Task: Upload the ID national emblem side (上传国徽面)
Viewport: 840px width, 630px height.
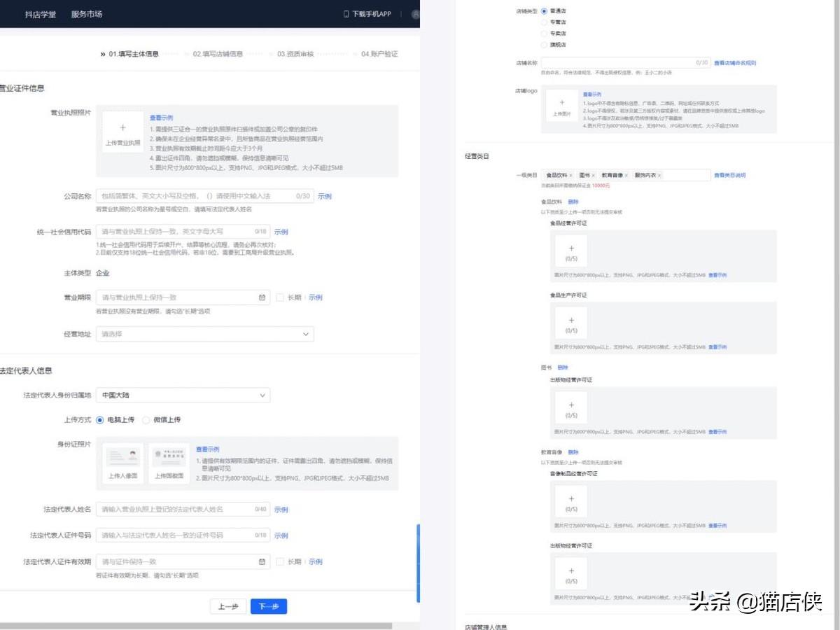Action: [169, 464]
